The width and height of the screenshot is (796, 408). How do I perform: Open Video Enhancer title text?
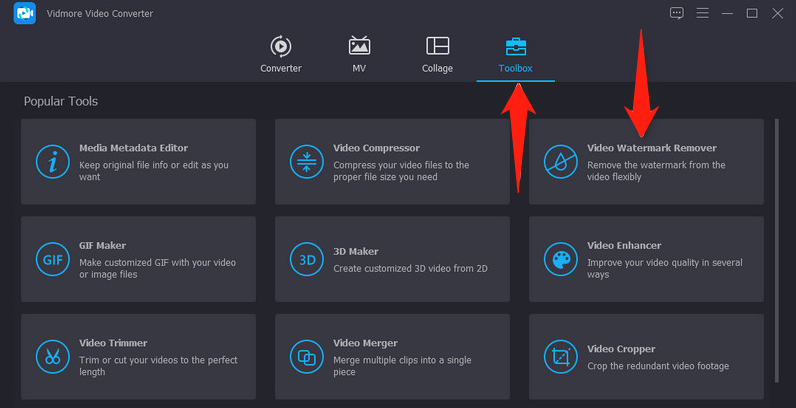624,246
